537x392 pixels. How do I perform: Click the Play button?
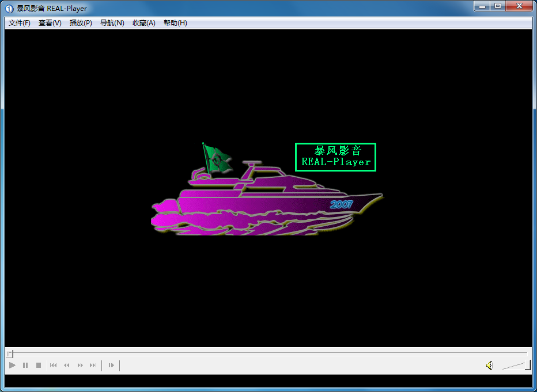point(12,366)
